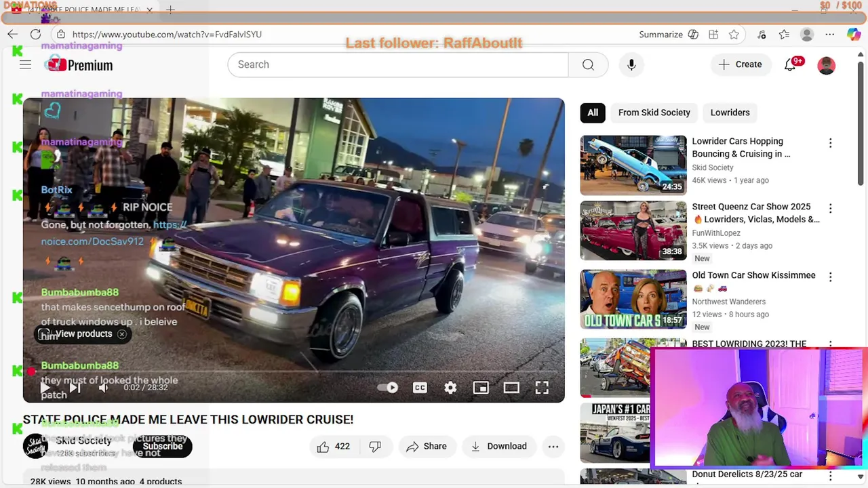The height and width of the screenshot is (488, 868).
Task: Open FunWithLopez channel name
Action: [716, 233]
